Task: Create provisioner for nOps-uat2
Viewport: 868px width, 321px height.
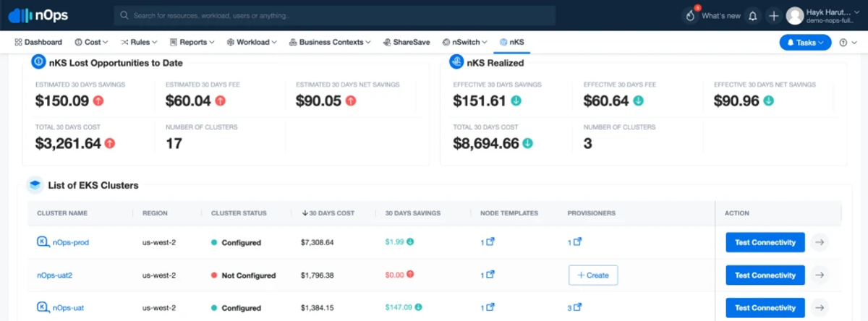Action: [x=593, y=275]
